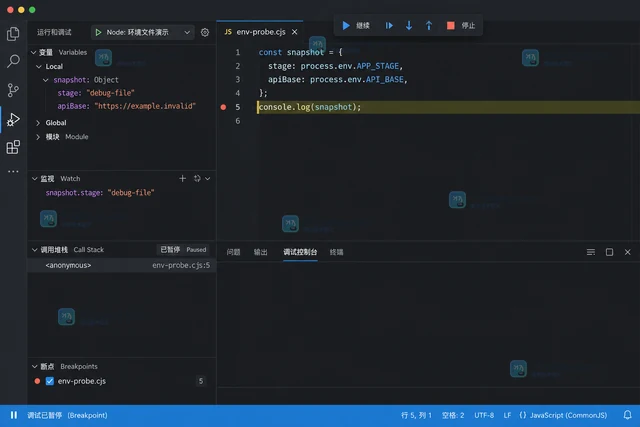Click line number 1 in editor gutter
Viewport: 640px width, 427px height.
coord(238,52)
